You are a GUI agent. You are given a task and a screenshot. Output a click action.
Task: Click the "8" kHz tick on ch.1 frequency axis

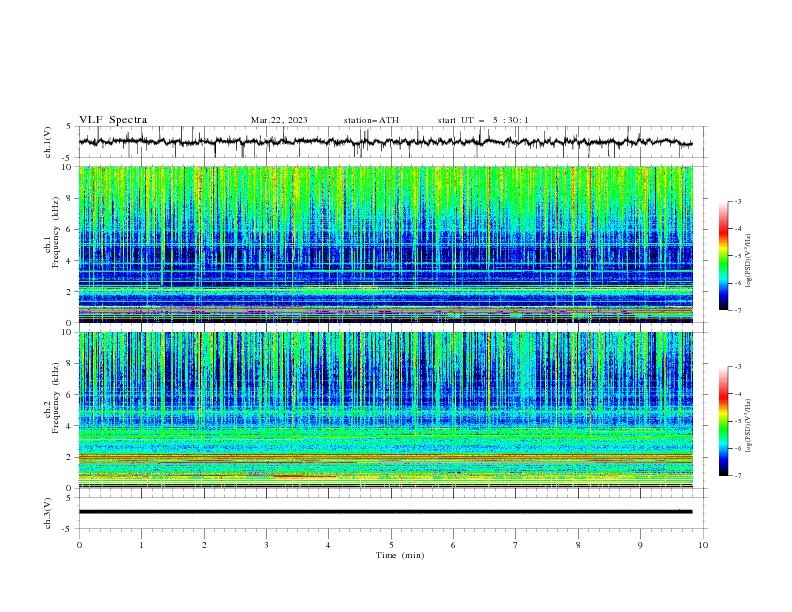70,198
